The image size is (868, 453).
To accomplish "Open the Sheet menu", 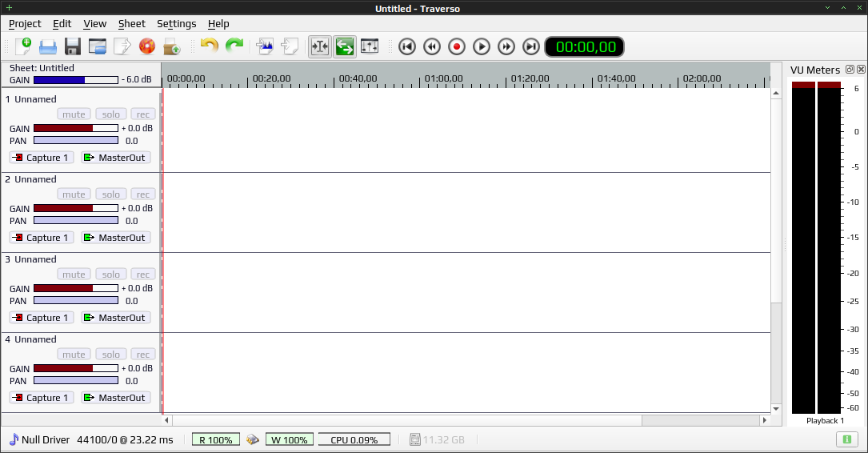I will click(132, 24).
